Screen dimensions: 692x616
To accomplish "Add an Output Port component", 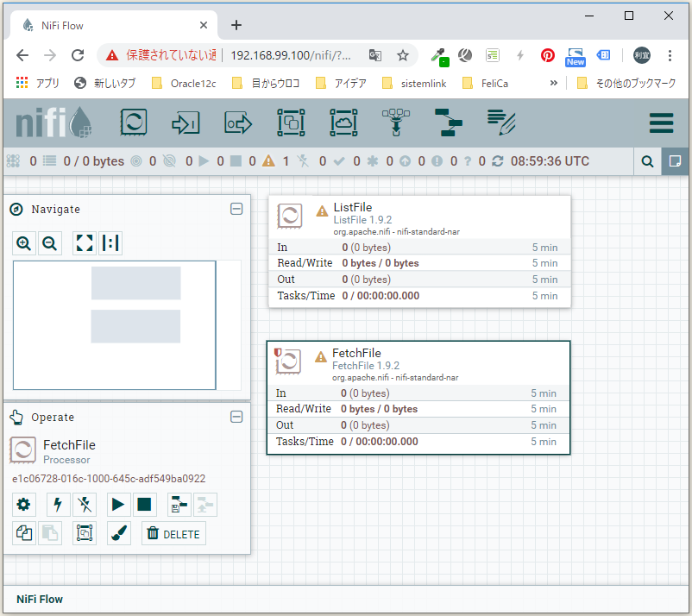I will tap(238, 123).
